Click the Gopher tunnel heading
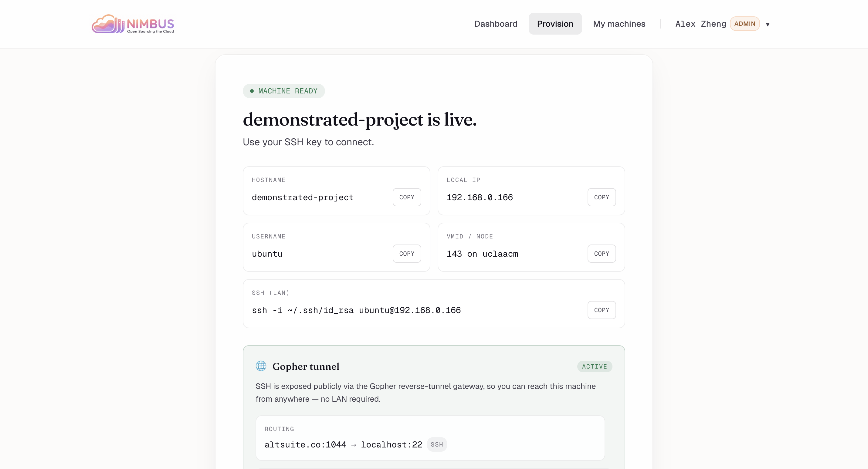The image size is (868, 469). coord(305,366)
